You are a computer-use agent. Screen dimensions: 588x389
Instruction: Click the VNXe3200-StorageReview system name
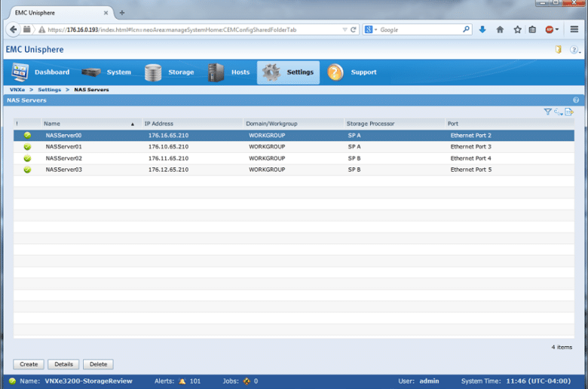coord(88,381)
